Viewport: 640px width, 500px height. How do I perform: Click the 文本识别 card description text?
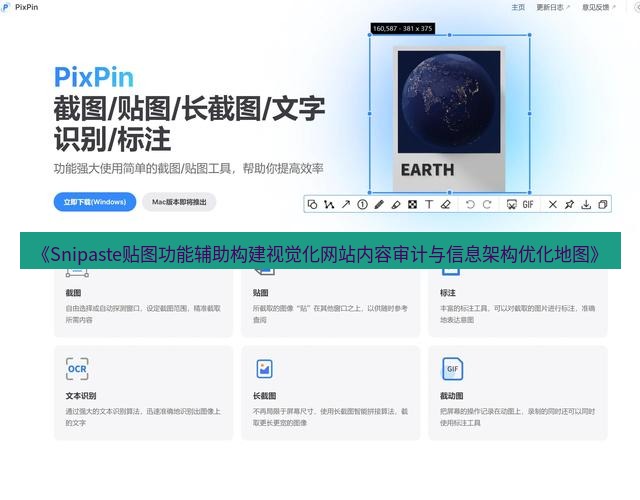(143, 417)
